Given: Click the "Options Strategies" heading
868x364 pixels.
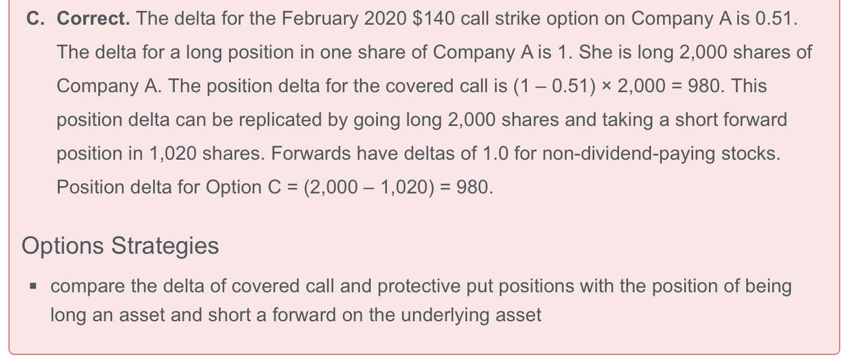Looking at the screenshot, I should [x=120, y=246].
